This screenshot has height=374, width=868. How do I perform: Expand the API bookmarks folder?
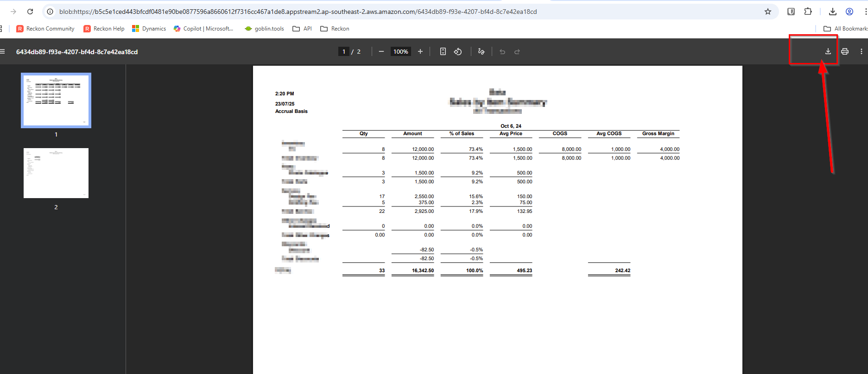(x=302, y=29)
